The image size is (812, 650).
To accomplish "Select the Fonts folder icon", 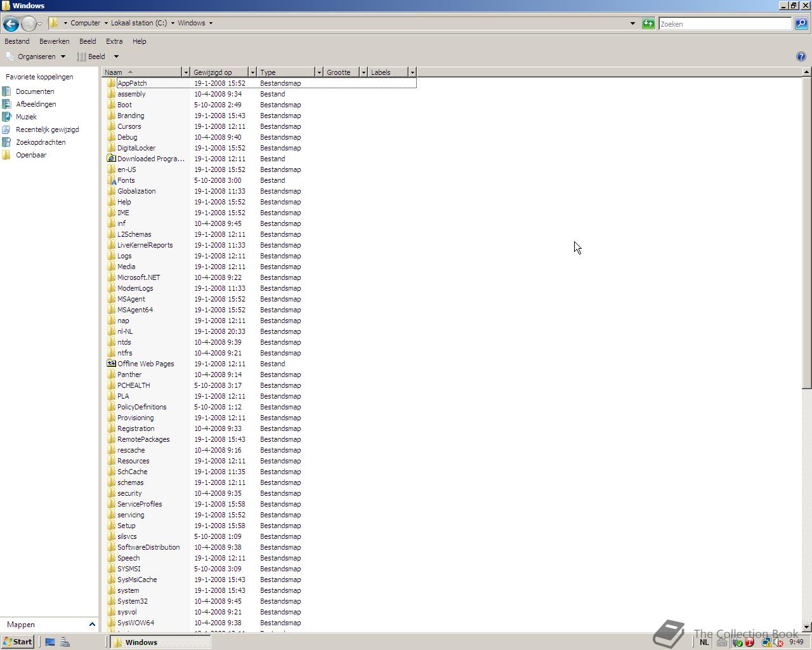I will click(x=111, y=180).
